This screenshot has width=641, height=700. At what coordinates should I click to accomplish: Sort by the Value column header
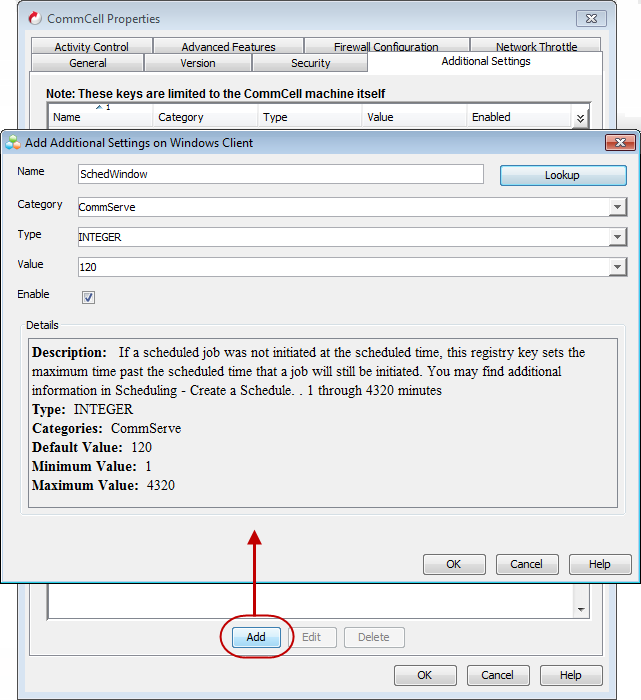(414, 117)
